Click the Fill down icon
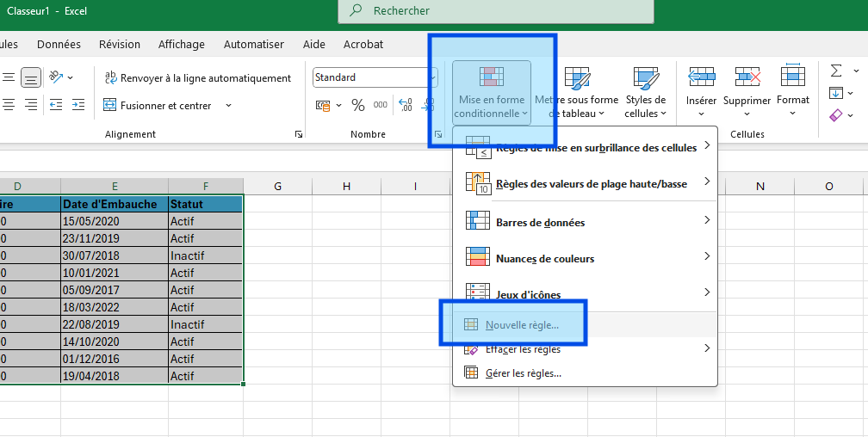 click(x=836, y=93)
